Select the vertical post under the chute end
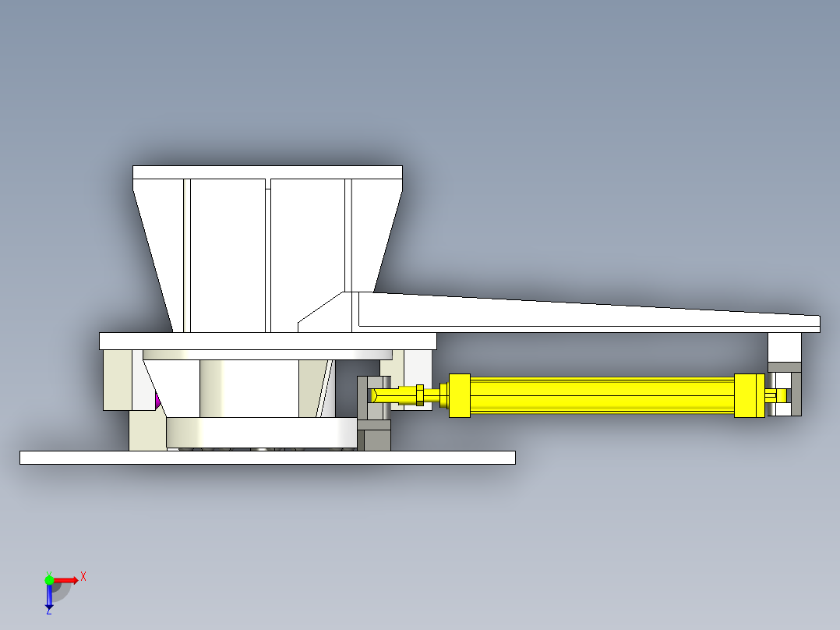 [784, 348]
